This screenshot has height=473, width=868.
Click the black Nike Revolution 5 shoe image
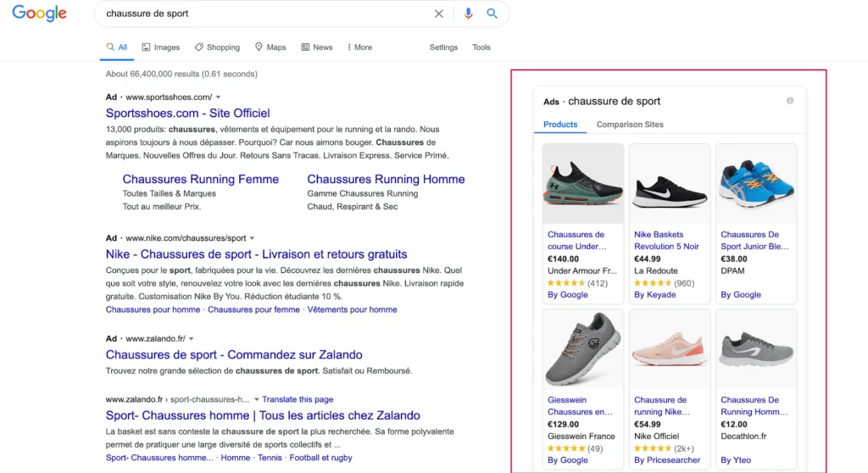(670, 183)
